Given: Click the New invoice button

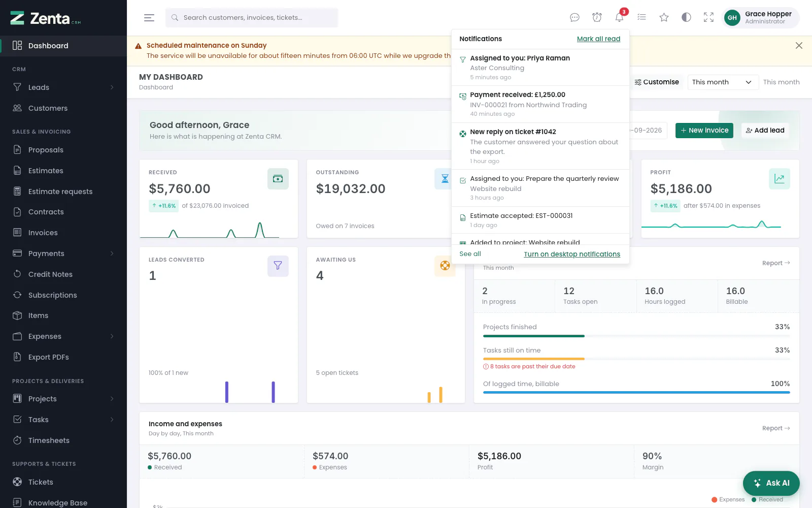Looking at the screenshot, I should pyautogui.click(x=704, y=131).
